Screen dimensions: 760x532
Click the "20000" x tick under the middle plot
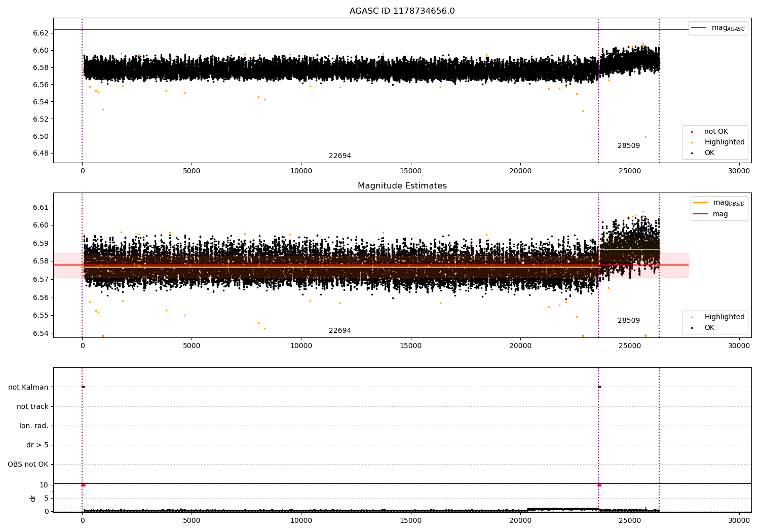pos(520,346)
